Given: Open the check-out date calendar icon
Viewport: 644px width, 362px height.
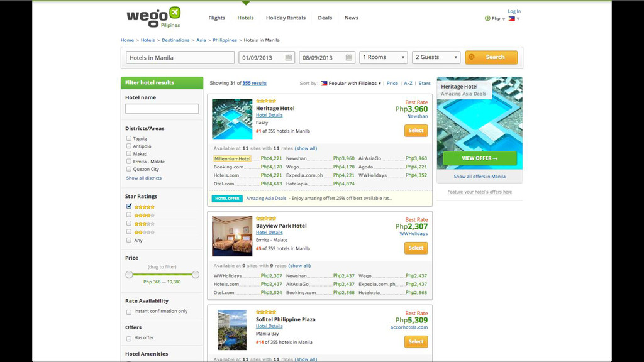Looking at the screenshot, I should (348, 57).
